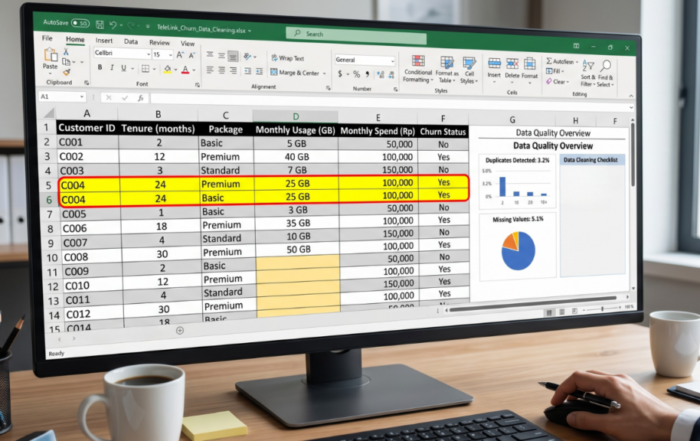Select row 5 header

(x=48, y=185)
